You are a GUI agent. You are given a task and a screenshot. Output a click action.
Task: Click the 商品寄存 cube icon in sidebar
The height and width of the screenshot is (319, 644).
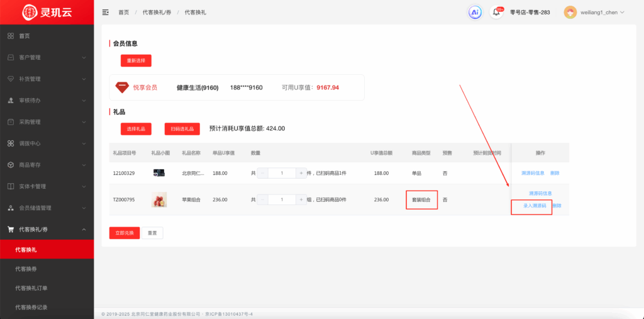[x=11, y=165]
